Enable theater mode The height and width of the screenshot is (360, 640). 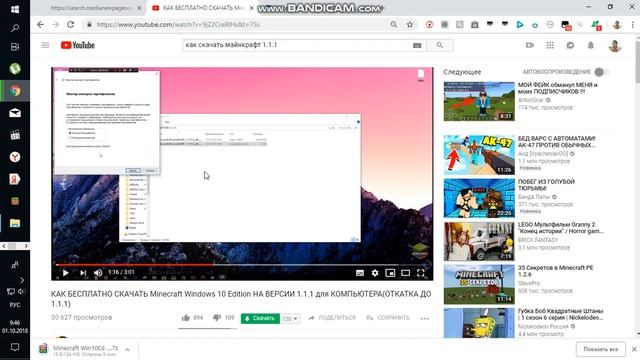pyautogui.click(x=405, y=273)
